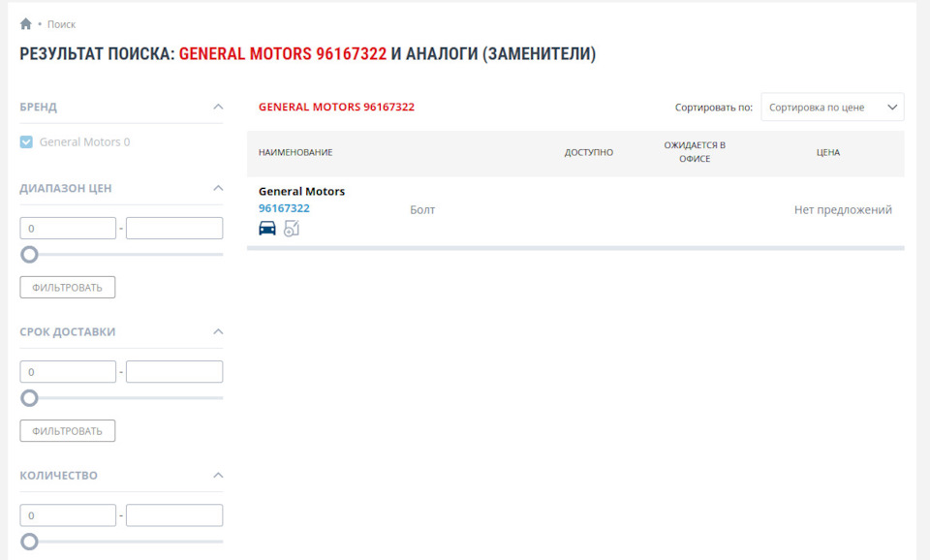Click the ОЖИДАЕТСЯ В ОФИСЕ column header

(695, 152)
